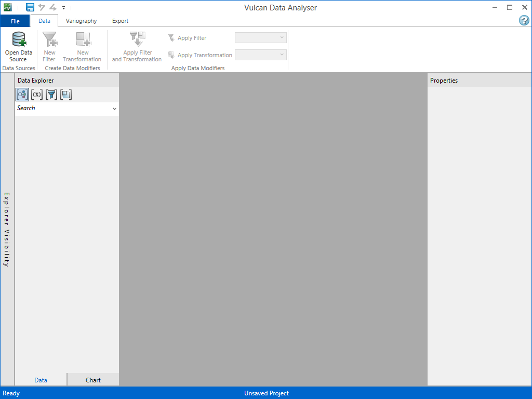532x399 pixels.
Task: Click the Unsaved Project status text
Action: click(x=267, y=393)
